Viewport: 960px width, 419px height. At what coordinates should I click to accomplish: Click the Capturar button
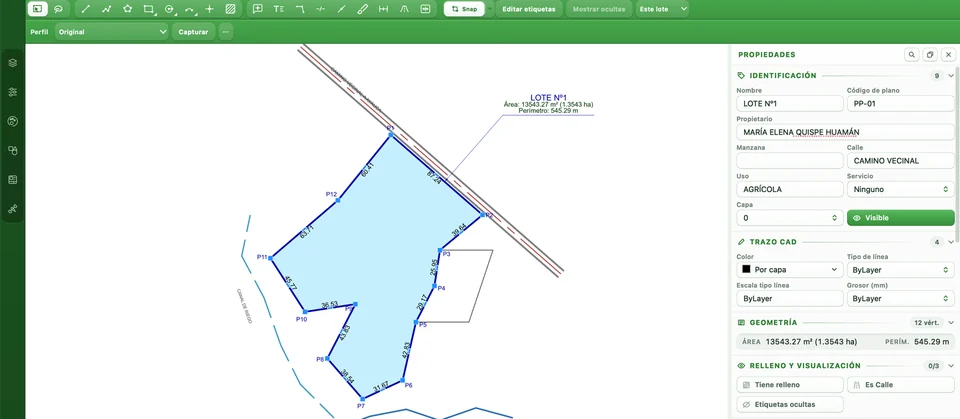pos(193,32)
